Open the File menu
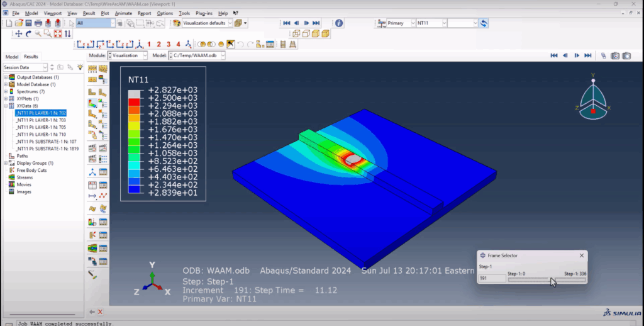 coord(16,13)
